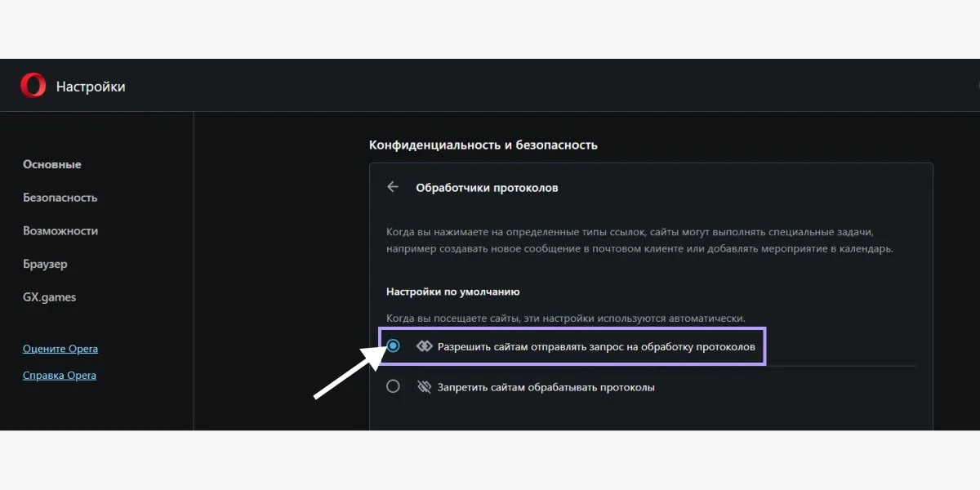Click the Opera logo icon
The height and width of the screenshot is (490, 980).
pos(33,85)
